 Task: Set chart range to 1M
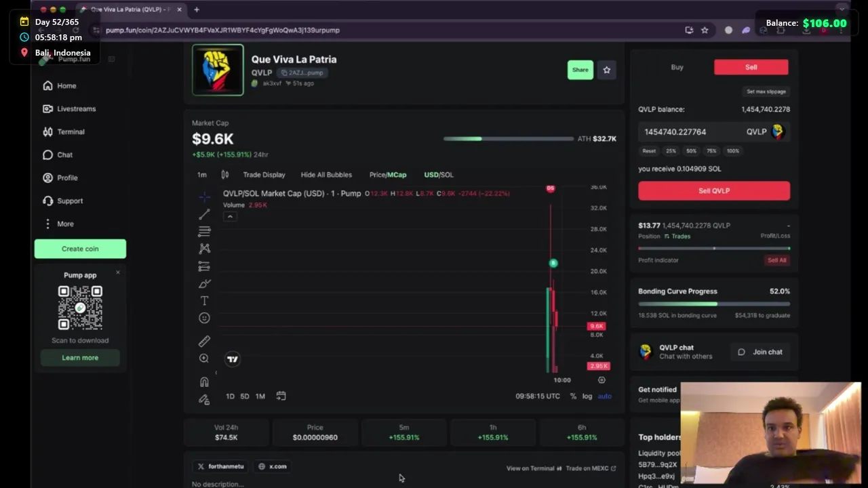click(x=260, y=396)
